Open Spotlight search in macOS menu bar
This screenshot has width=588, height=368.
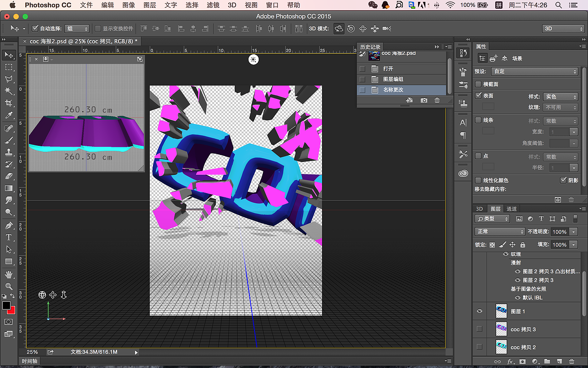[559, 5]
